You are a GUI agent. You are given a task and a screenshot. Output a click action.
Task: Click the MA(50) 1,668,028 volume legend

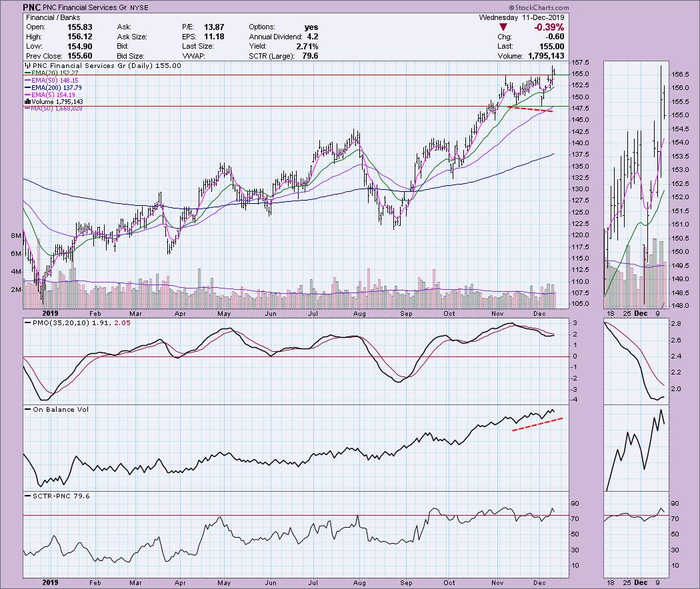coord(53,109)
